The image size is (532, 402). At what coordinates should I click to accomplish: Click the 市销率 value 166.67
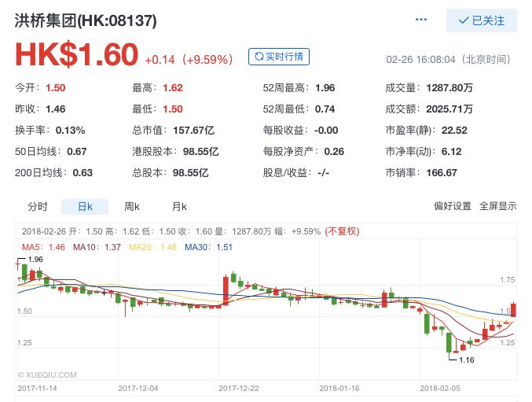tap(442, 173)
